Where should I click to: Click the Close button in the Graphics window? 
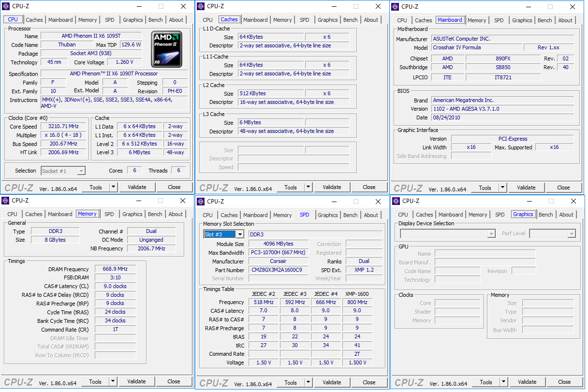(564, 382)
